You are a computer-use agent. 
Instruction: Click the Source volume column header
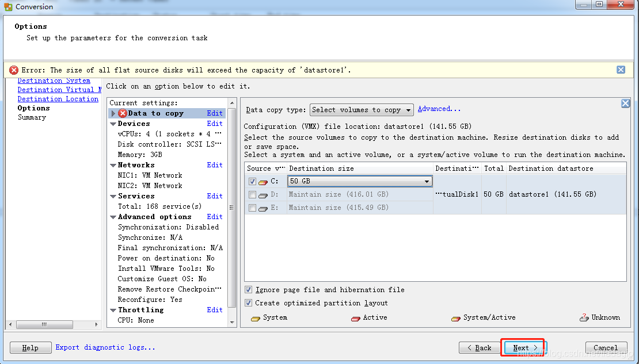coord(266,168)
